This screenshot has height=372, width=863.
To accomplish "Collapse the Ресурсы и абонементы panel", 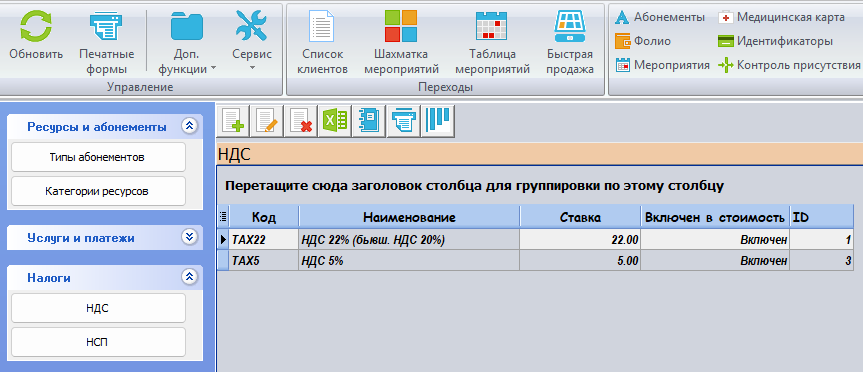I will (189, 127).
